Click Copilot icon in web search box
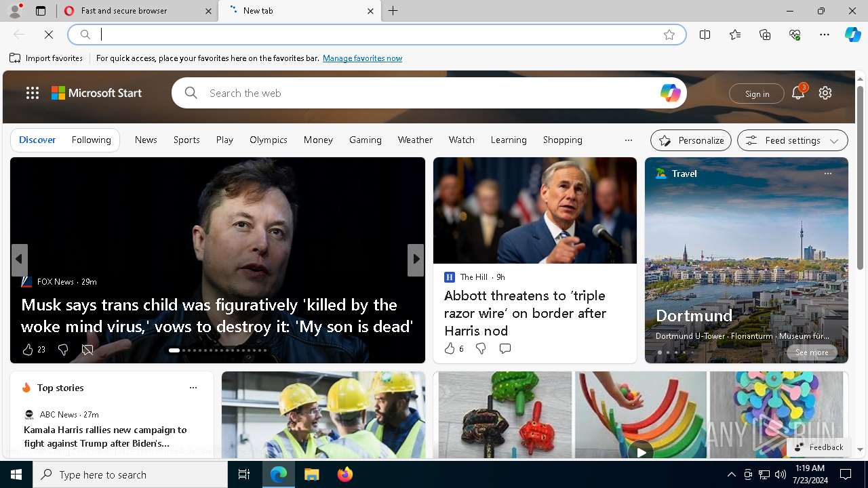Viewport: 868px width, 488px height. pos(670,93)
